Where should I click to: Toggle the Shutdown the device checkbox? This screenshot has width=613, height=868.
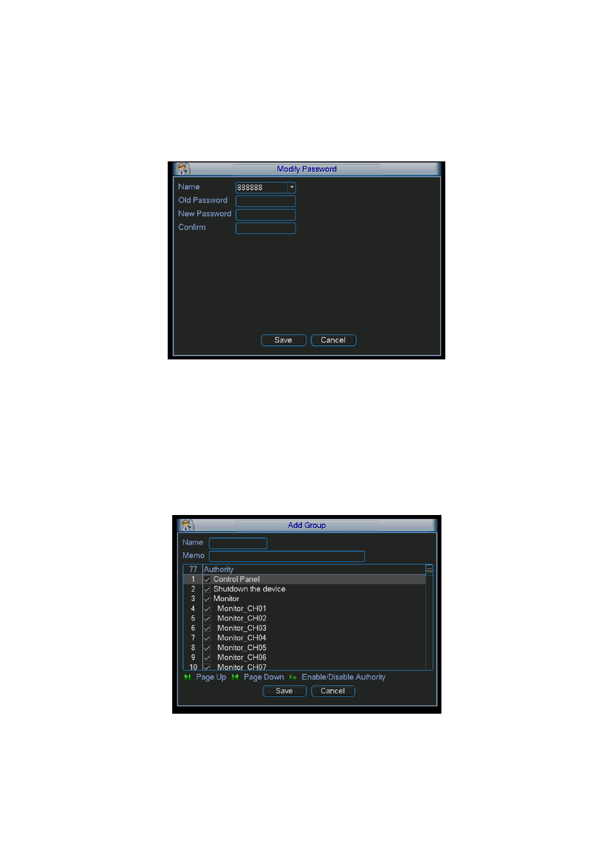(x=207, y=589)
